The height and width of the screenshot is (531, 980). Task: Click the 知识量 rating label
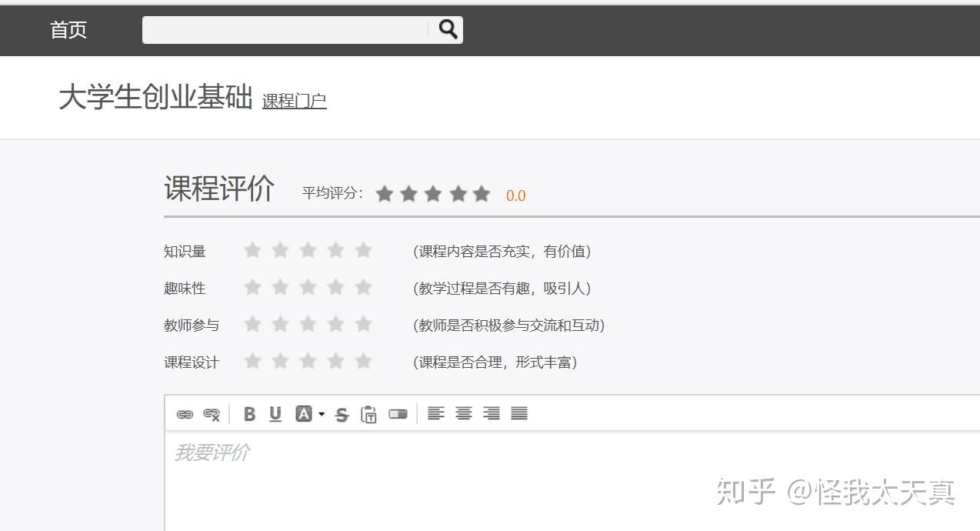click(185, 252)
